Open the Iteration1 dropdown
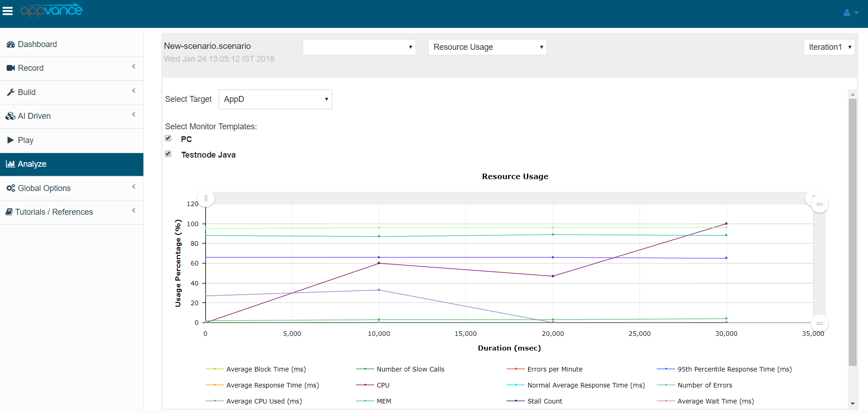Screen dimensions: 868x414 (x=829, y=47)
